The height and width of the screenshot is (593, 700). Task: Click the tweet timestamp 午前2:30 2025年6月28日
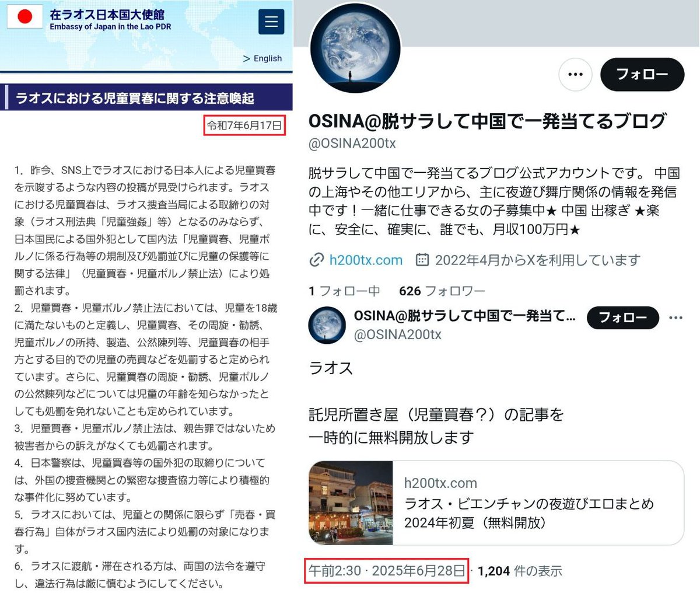click(386, 570)
